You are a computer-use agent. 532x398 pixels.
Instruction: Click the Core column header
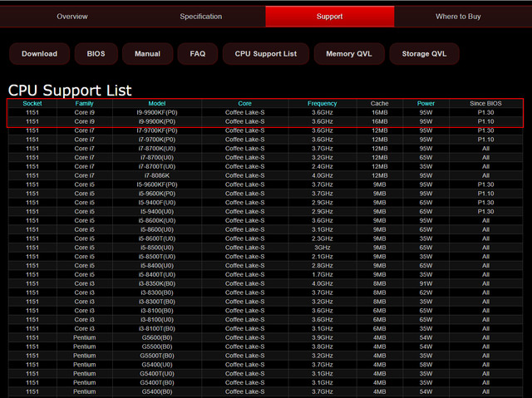(x=244, y=103)
